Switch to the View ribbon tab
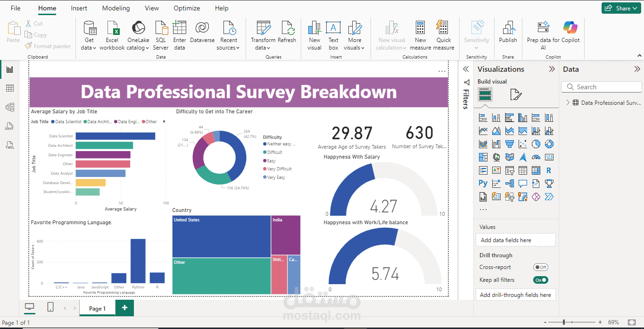 (x=152, y=8)
